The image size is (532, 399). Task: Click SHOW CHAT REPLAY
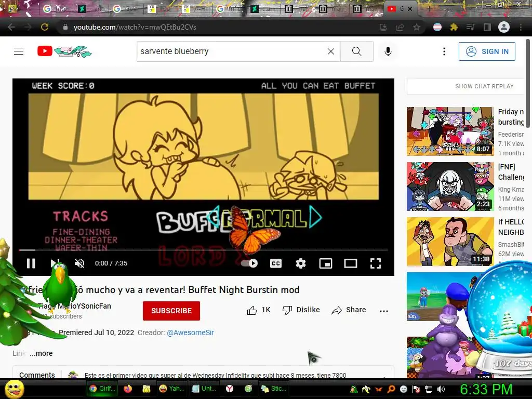click(x=484, y=86)
